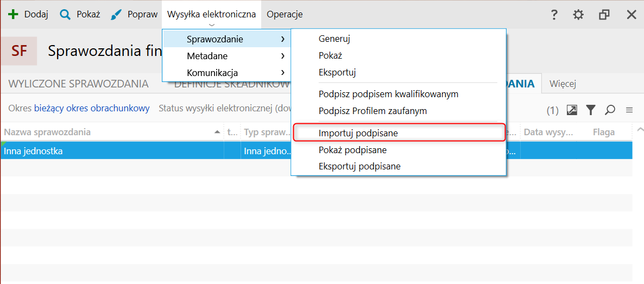
Task: Click the restore window icon
Action: point(604,15)
